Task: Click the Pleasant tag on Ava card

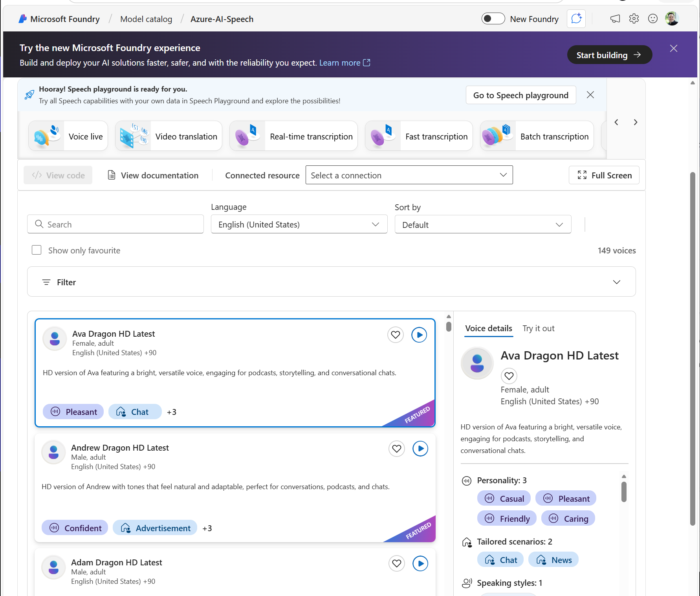Action: 73,412
